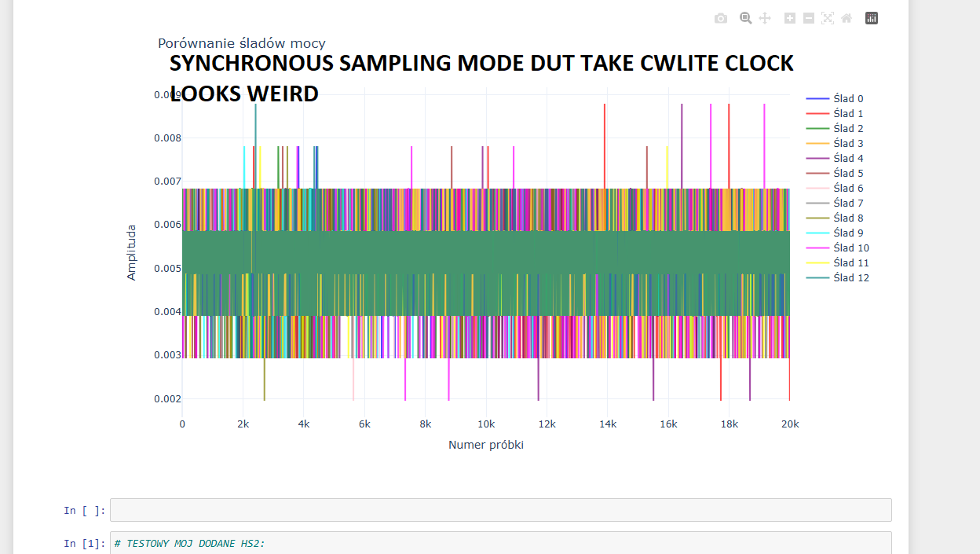Click the Ślad 2 green line swatch
Screen dimensions: 980x554
click(x=817, y=129)
